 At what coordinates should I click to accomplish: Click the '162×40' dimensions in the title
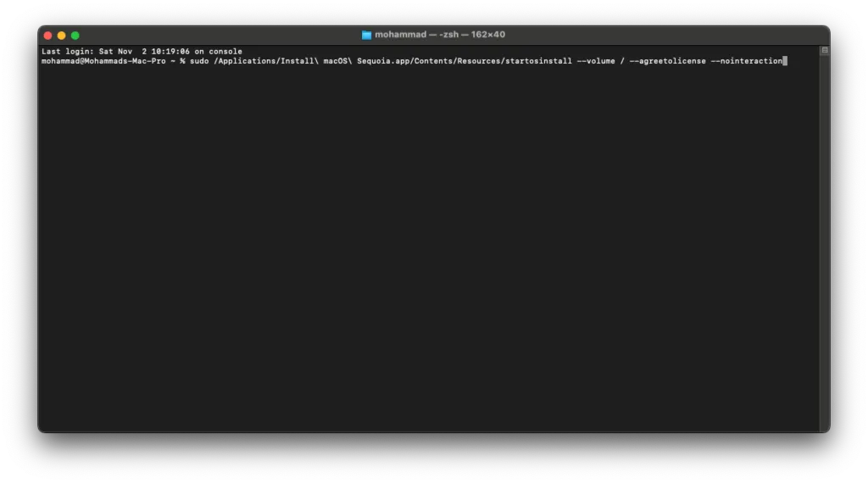[487, 34]
